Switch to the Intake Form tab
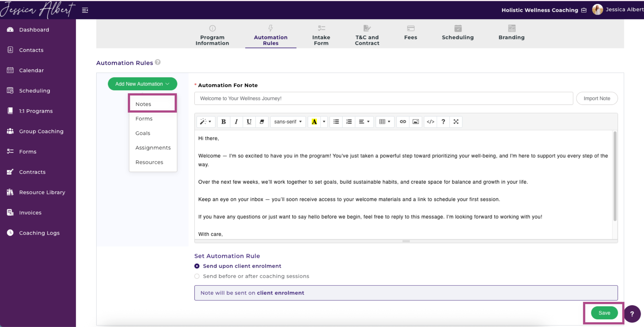 coord(321,35)
